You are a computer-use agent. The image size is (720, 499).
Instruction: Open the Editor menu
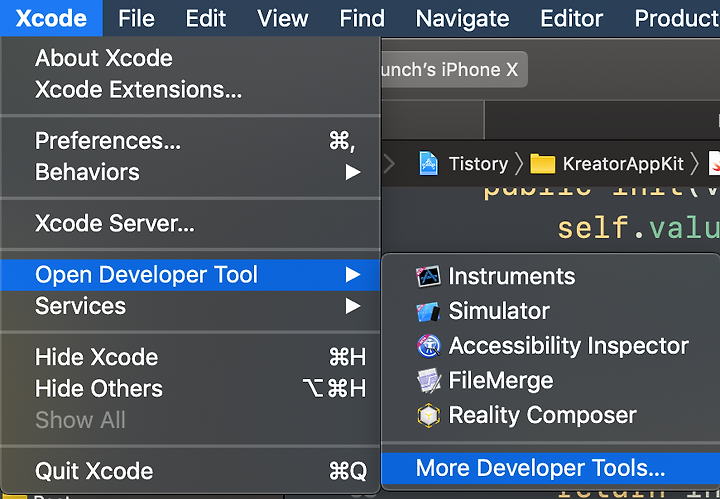click(x=571, y=18)
